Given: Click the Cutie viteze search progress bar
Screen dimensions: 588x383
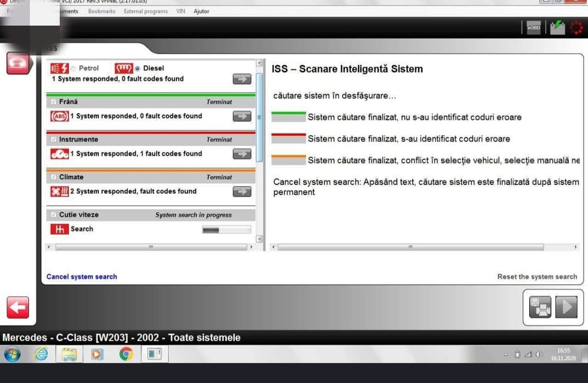Looking at the screenshot, I should (226, 230).
